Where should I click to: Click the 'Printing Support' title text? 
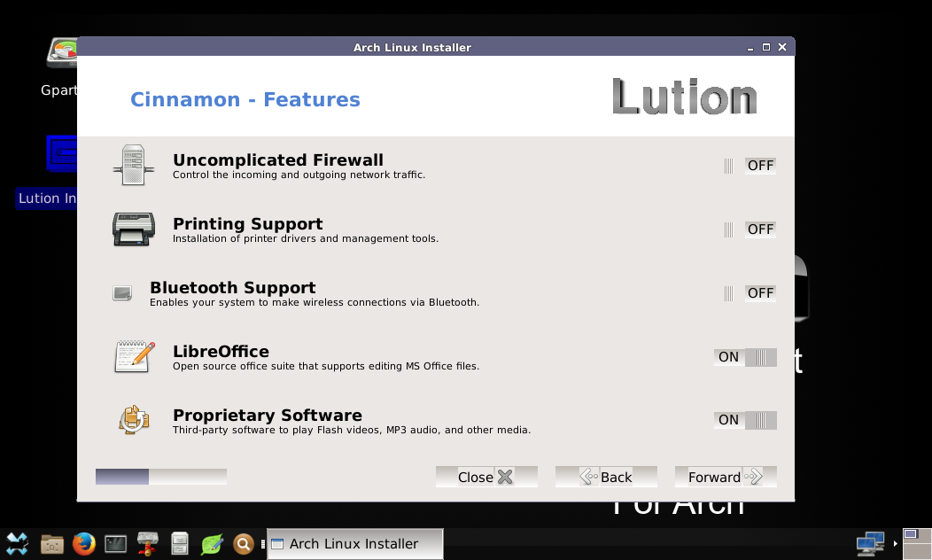247,223
